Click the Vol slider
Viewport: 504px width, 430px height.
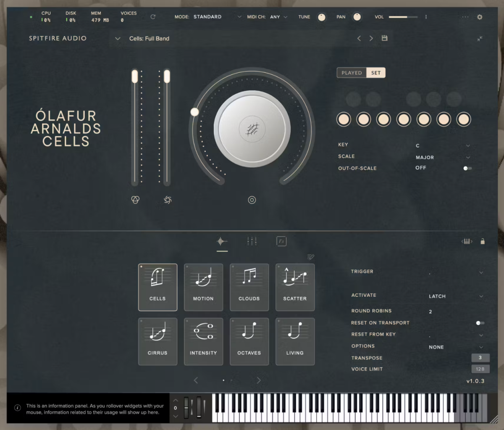click(403, 17)
